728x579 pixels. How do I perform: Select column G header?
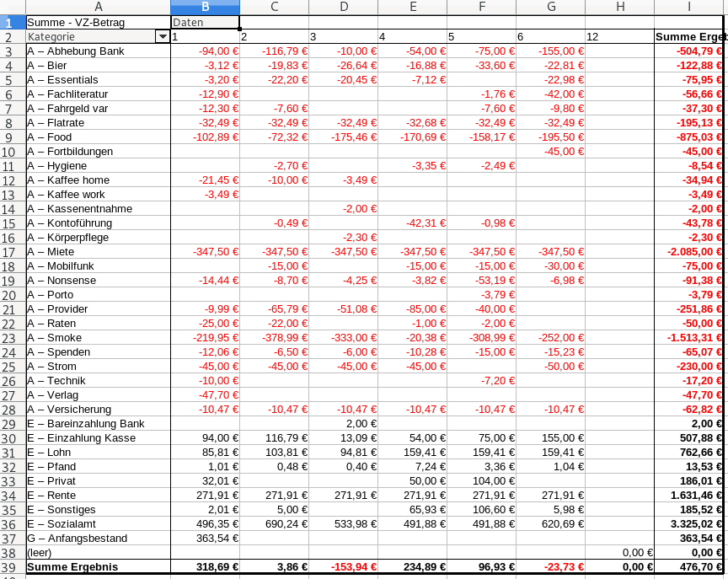tap(550, 8)
